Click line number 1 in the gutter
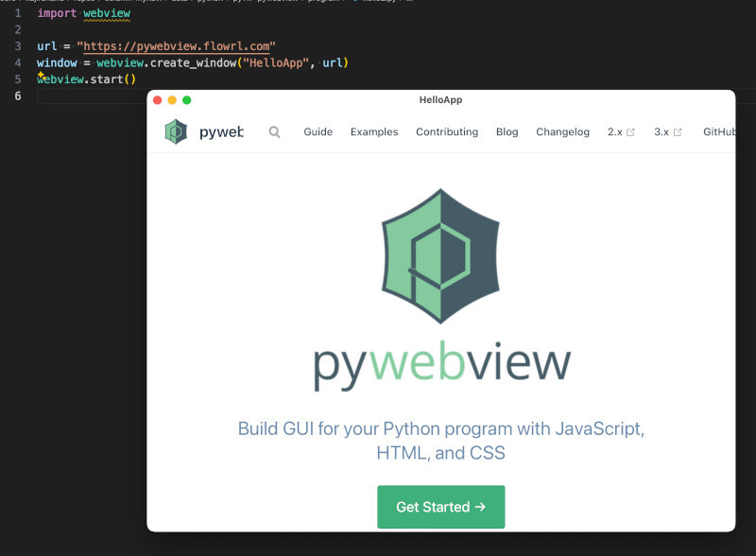756x556 pixels. point(17,14)
